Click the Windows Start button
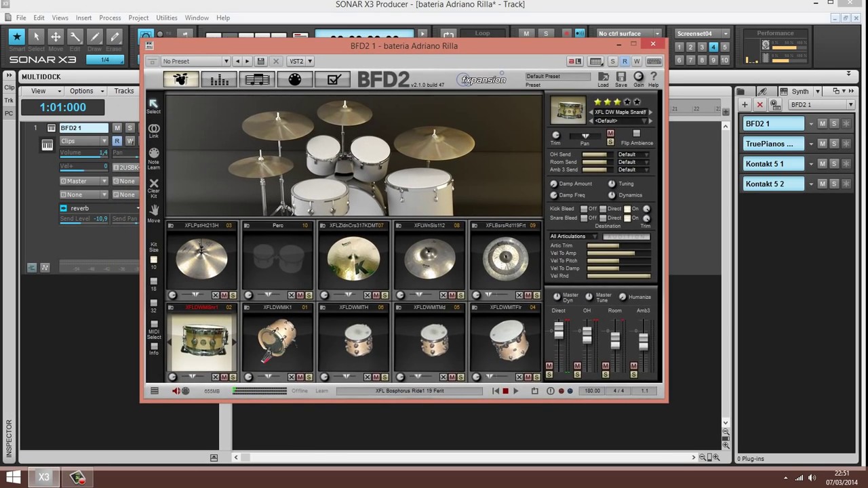The image size is (868, 488). (x=13, y=477)
